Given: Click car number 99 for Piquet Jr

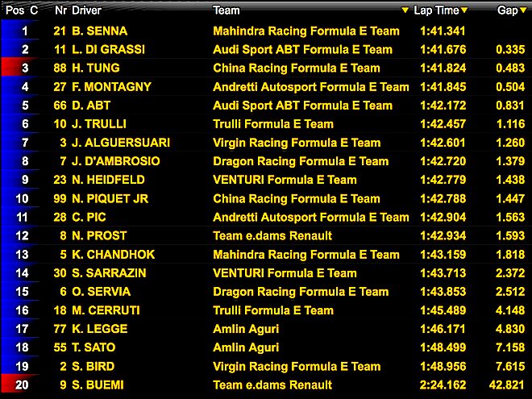Looking at the screenshot, I should [59, 199].
